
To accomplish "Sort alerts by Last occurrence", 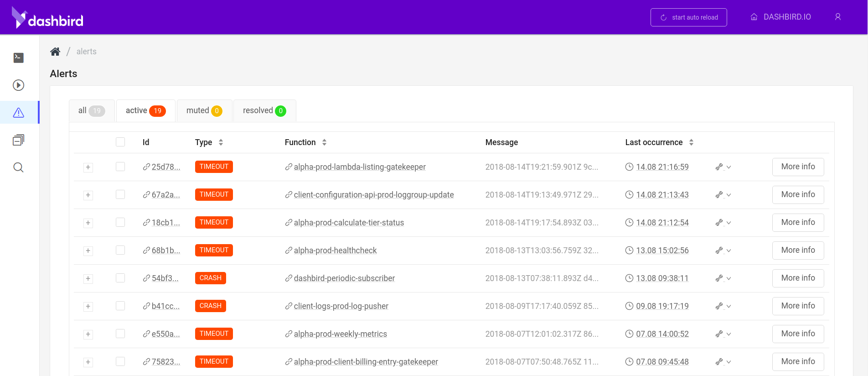I will tap(691, 142).
